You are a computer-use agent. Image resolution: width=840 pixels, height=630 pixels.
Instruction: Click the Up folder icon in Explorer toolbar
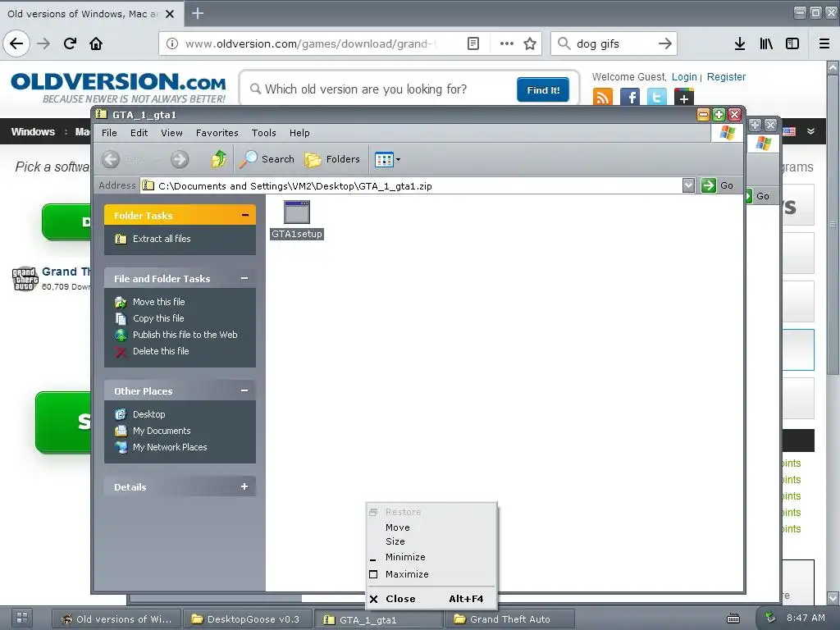[x=218, y=159]
